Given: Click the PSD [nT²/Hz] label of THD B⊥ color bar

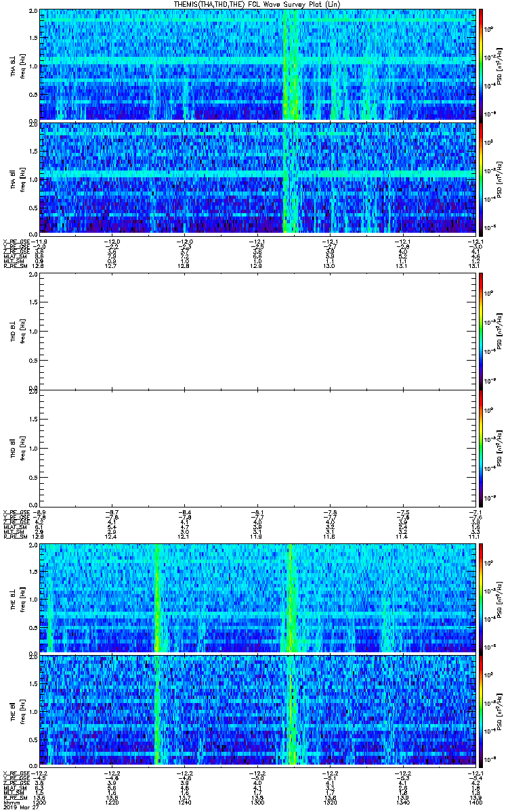Looking at the screenshot, I should (x=500, y=332).
